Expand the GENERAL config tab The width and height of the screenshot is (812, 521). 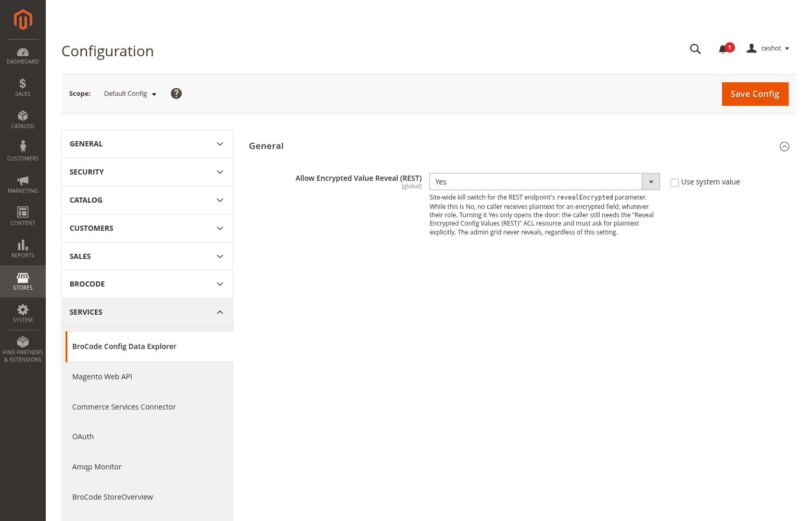click(x=147, y=144)
